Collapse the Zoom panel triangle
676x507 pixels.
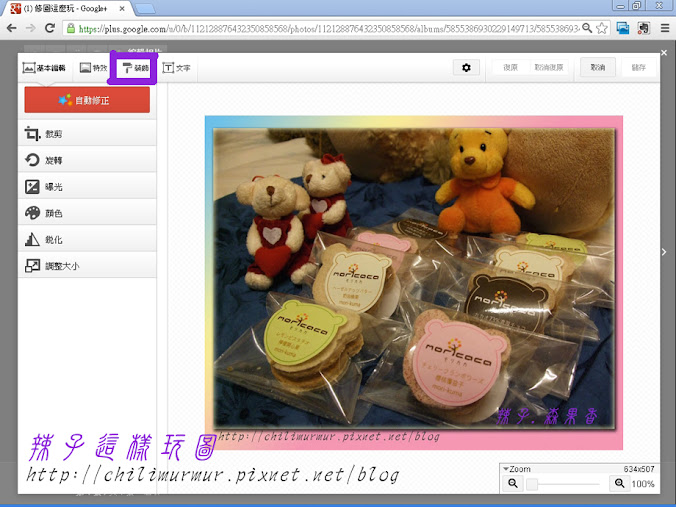506,469
